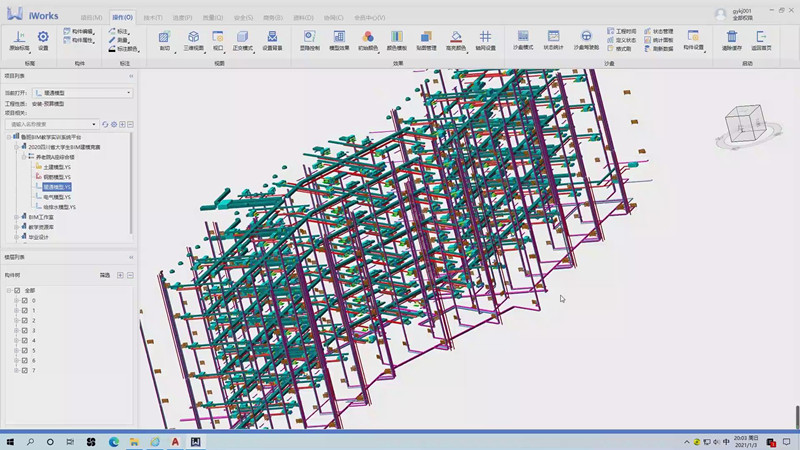The width and height of the screenshot is (800, 450).
Task: Toggle the 全部 checkbox in component tree
Action: pos(17,290)
